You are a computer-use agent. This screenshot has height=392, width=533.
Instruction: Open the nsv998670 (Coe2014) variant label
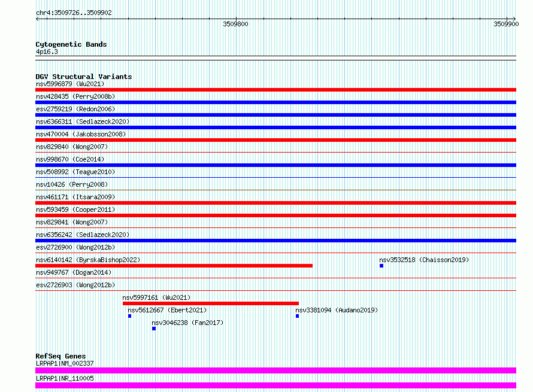[x=70, y=159]
